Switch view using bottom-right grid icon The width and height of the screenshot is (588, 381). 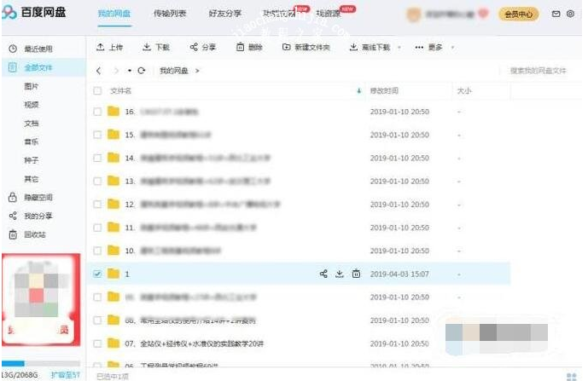coord(572,376)
